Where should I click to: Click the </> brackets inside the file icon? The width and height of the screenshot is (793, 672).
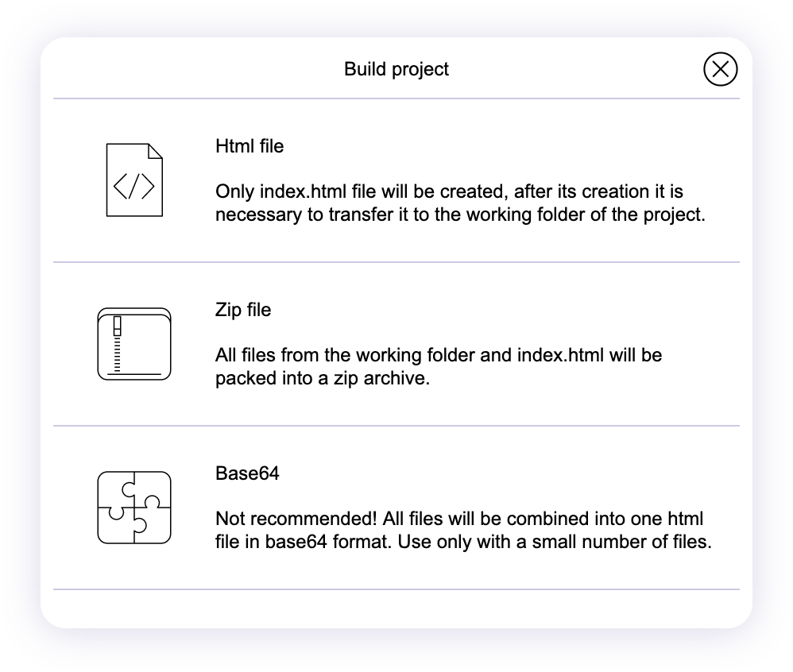(134, 187)
